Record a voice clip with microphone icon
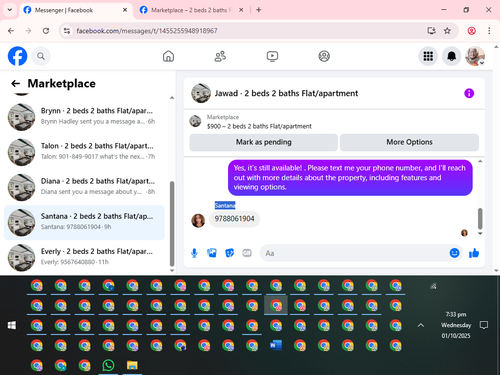 point(194,253)
